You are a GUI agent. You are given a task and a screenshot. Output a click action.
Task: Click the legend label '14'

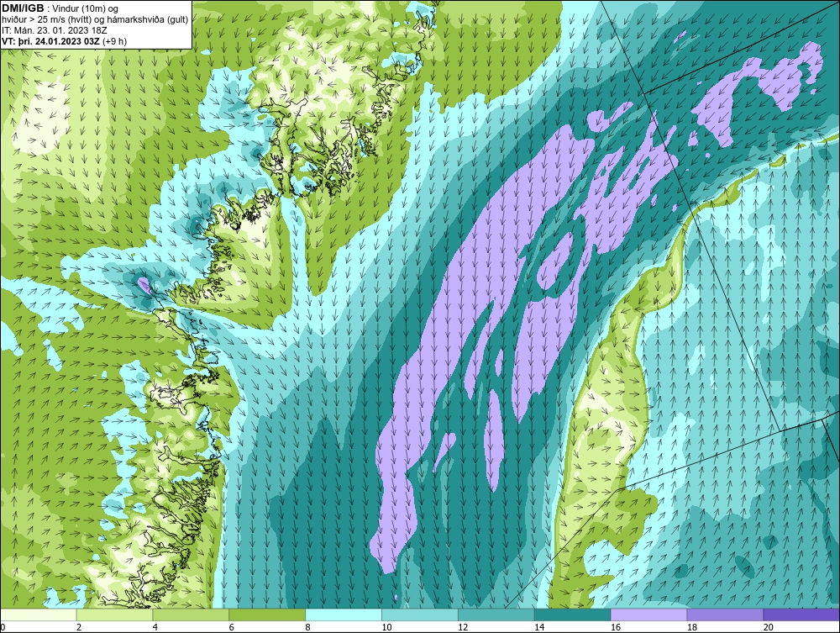[x=539, y=627]
